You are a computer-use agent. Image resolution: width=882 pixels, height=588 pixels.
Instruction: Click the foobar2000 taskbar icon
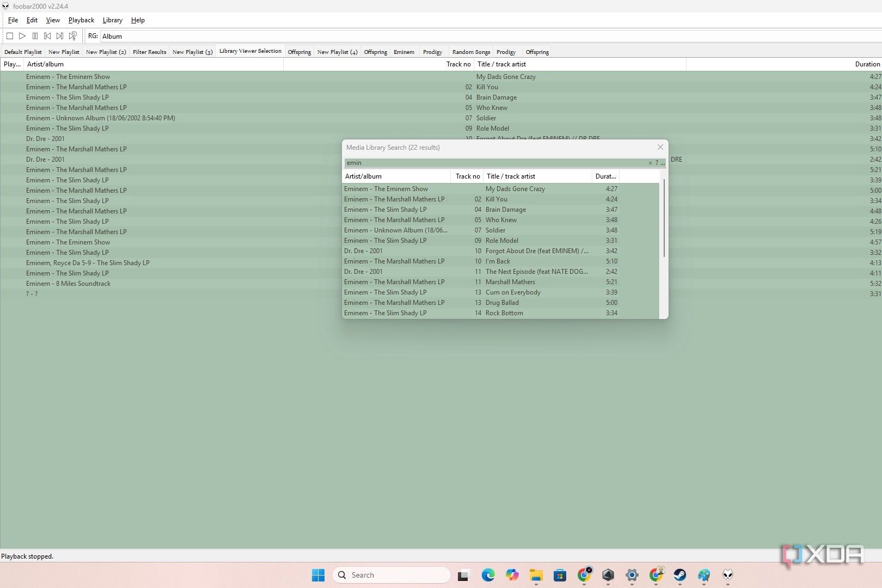[x=728, y=575]
